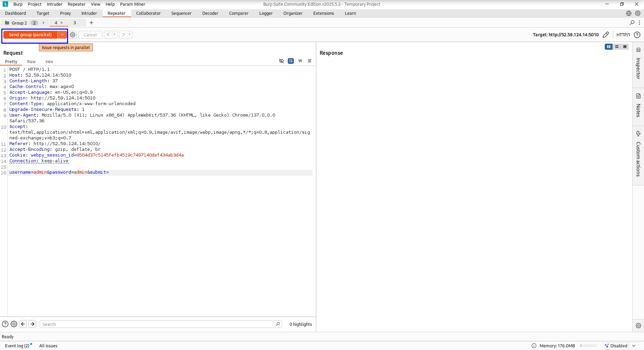Image resolution: width=644 pixels, height=350 pixels.
Task: Open Event log (2)
Action: pos(17,346)
